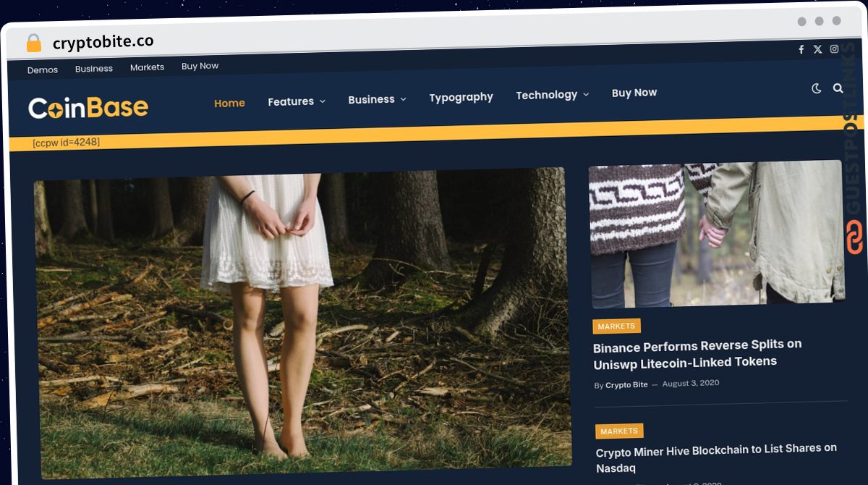868x485 pixels.
Task: Open the search magnifier icon
Action: pyautogui.click(x=838, y=88)
